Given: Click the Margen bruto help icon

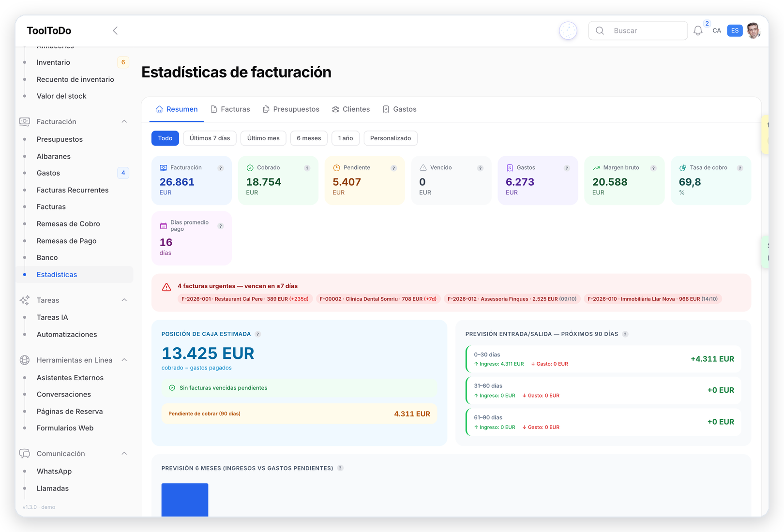Looking at the screenshot, I should [x=654, y=168].
